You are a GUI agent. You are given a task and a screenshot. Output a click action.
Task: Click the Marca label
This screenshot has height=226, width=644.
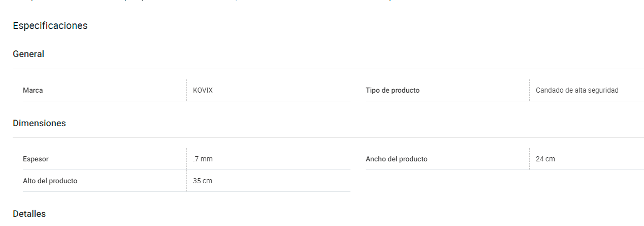[33, 90]
